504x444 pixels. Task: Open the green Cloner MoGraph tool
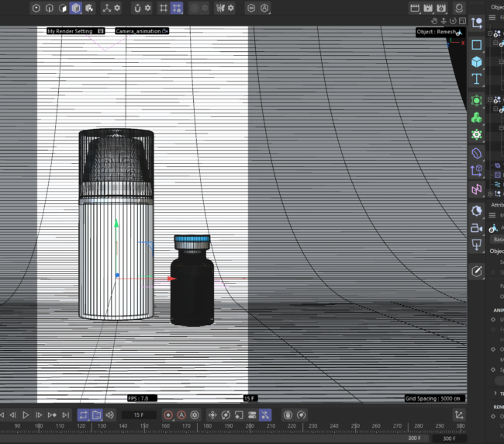click(477, 117)
